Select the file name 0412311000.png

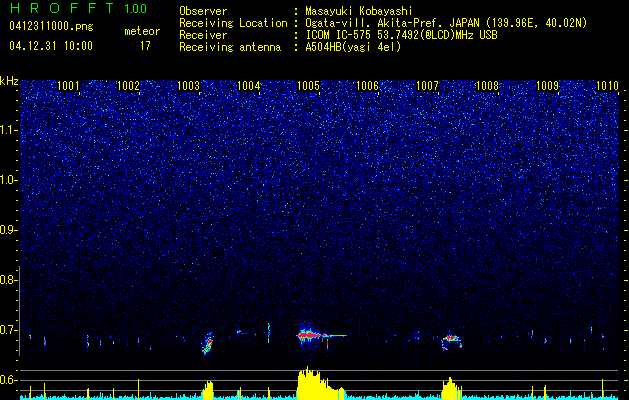point(51,27)
